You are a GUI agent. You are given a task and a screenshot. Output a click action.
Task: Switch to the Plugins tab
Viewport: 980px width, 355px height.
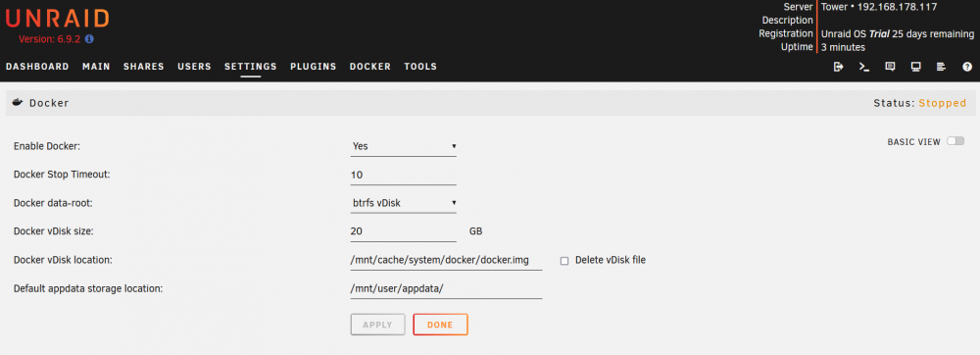click(314, 67)
